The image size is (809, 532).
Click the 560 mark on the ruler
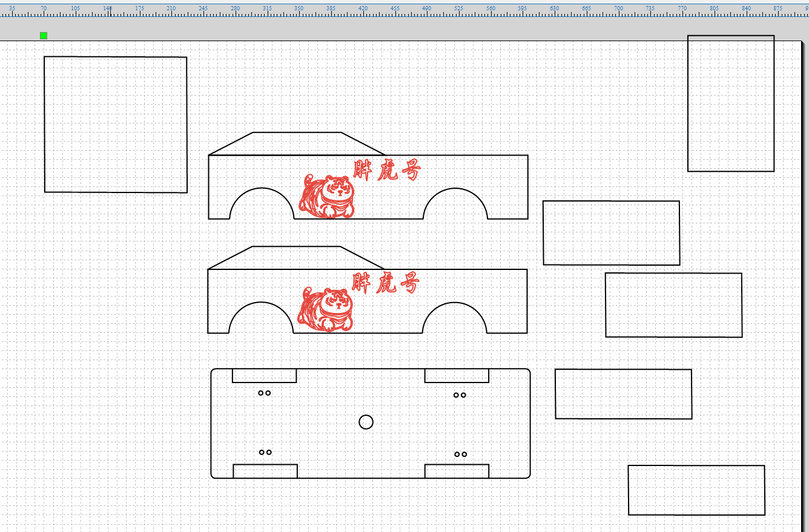click(490, 8)
